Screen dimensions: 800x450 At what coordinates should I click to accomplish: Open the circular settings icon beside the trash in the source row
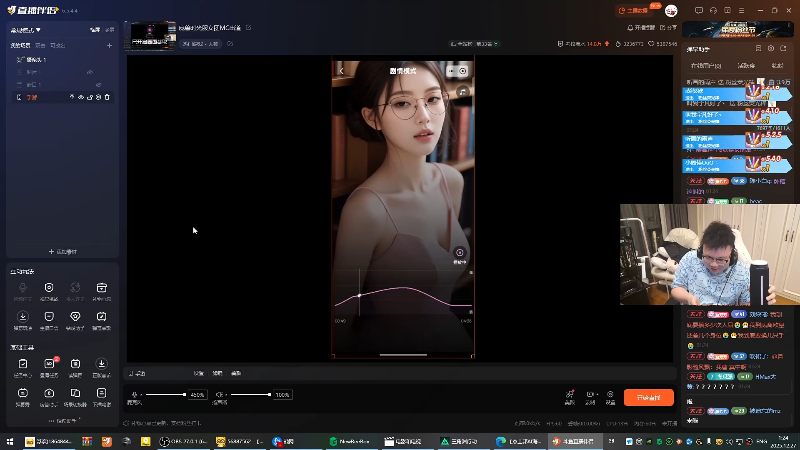pos(98,97)
